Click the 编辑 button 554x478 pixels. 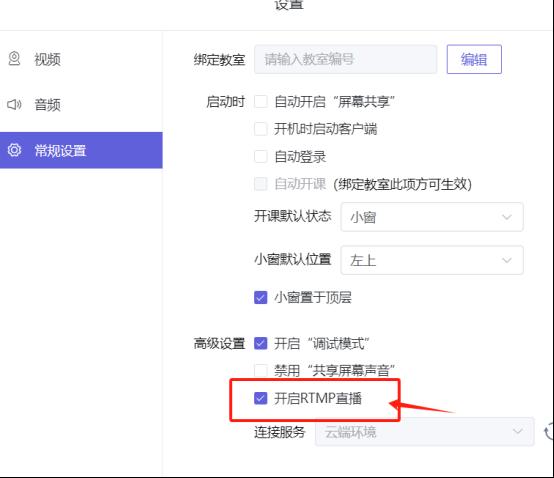coord(474,59)
